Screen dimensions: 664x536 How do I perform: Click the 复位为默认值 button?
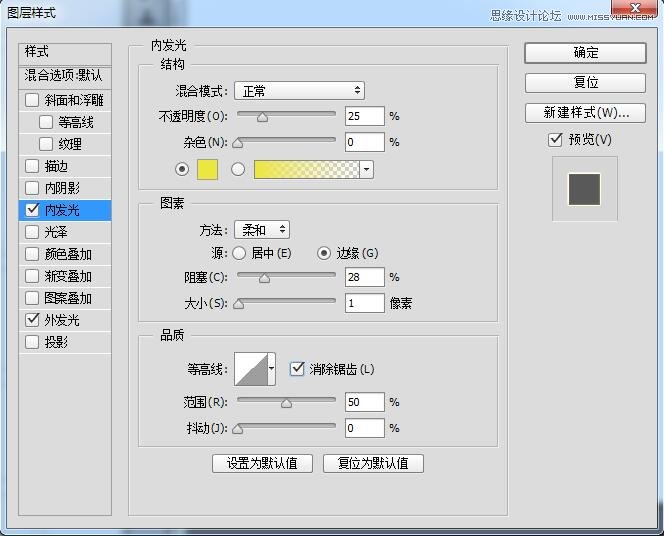tap(373, 463)
